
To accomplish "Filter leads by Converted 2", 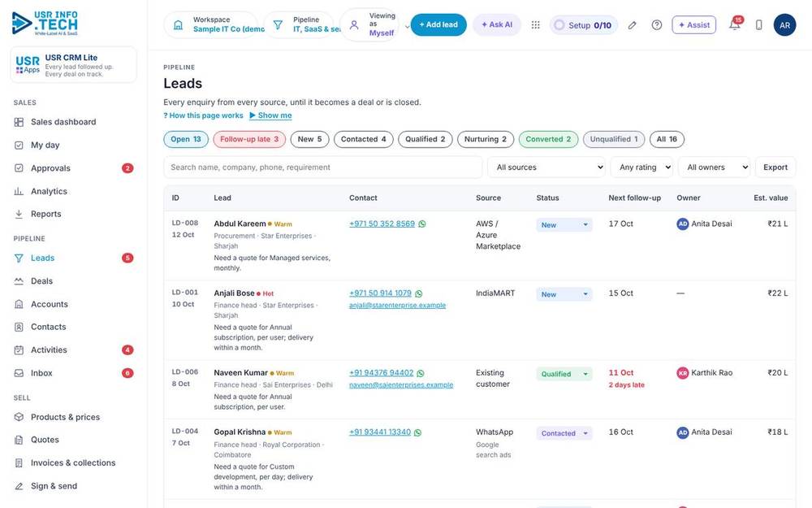I will 548,139.
